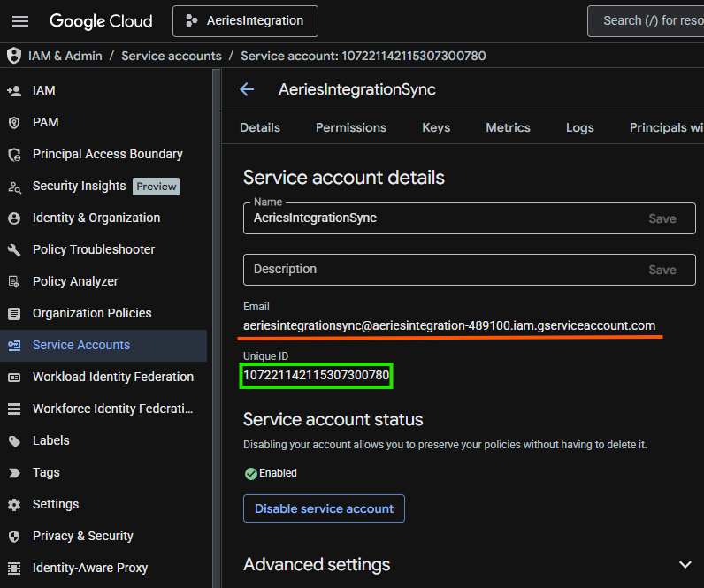Switch to the Permissions tab
The height and width of the screenshot is (588, 704).
(351, 128)
